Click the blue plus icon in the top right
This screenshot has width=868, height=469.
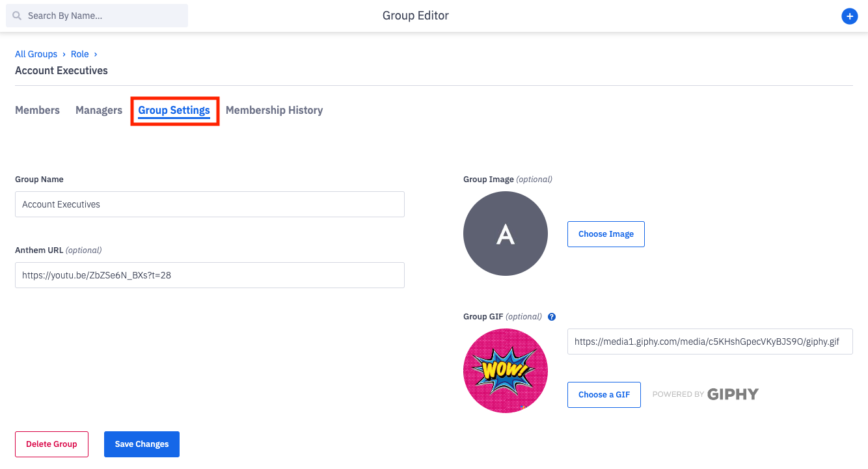coord(850,16)
